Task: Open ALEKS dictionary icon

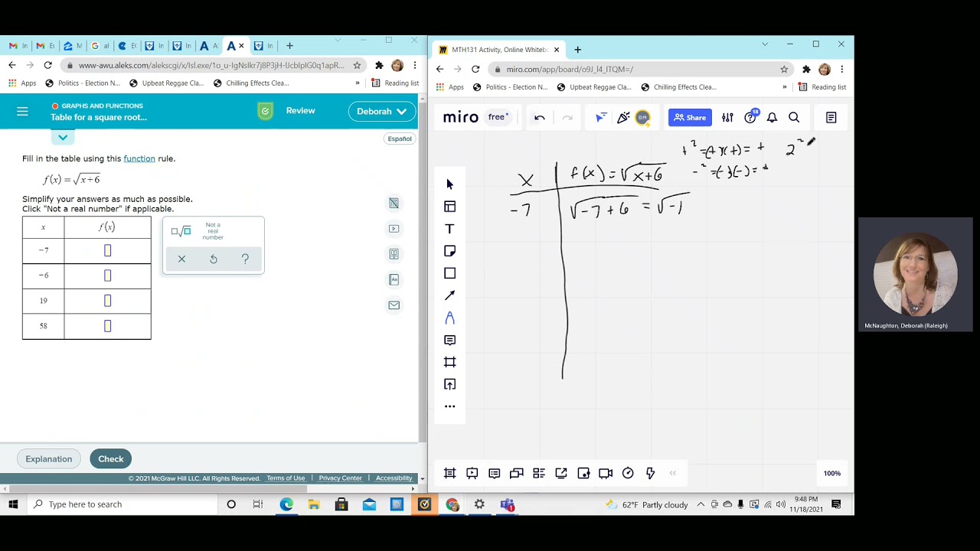Action: tap(394, 279)
